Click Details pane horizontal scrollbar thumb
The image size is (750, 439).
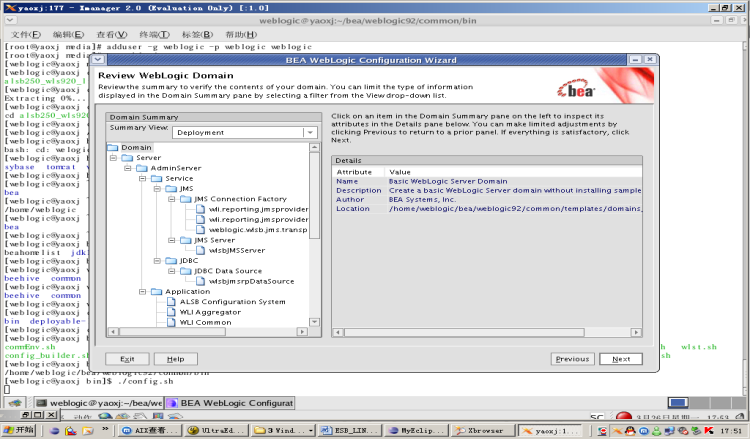point(464,332)
